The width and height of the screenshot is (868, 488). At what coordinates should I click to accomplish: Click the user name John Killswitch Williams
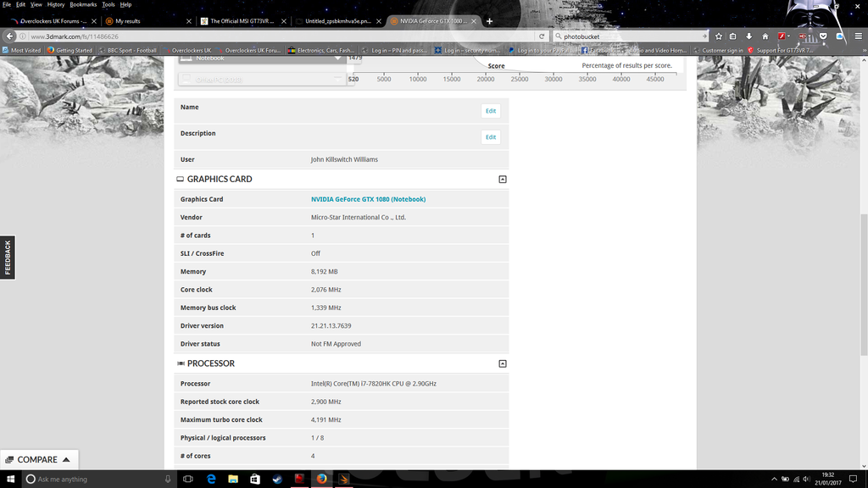pyautogui.click(x=344, y=159)
